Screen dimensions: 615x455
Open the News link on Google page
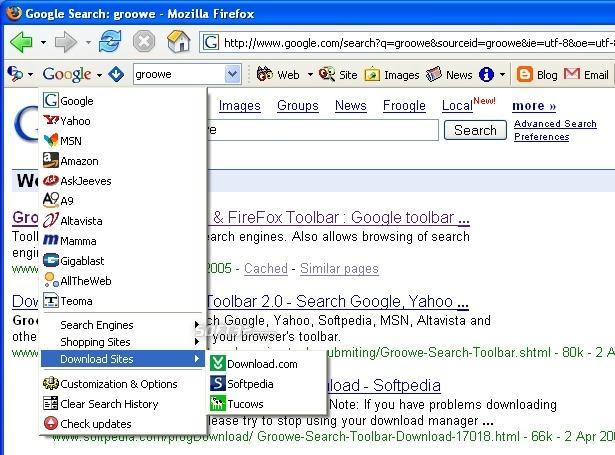coord(351,106)
